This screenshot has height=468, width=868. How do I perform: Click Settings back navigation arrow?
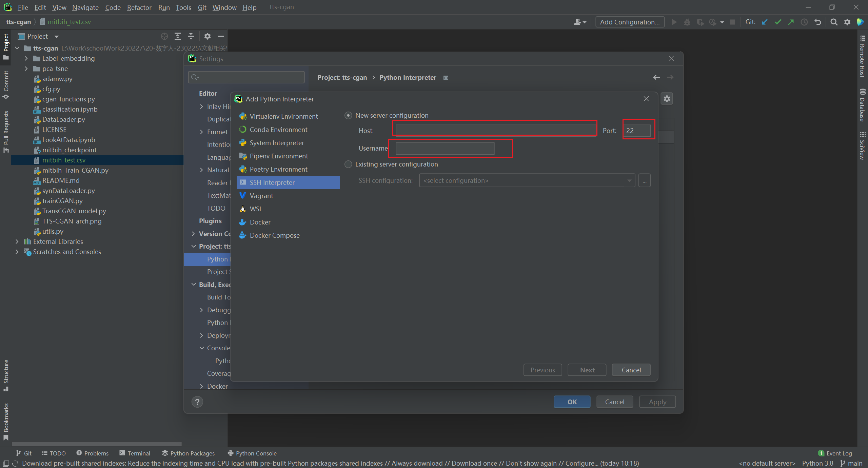[x=656, y=77]
